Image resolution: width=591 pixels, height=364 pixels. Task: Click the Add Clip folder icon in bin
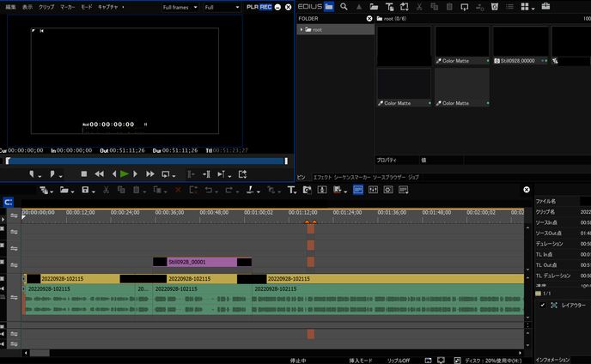coord(374,6)
